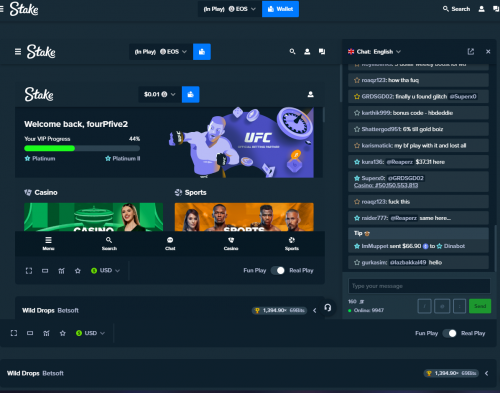Screen dimensions: 500x393
Task: Favourite the game with the star in the middle toolbar
Action: [78, 271]
